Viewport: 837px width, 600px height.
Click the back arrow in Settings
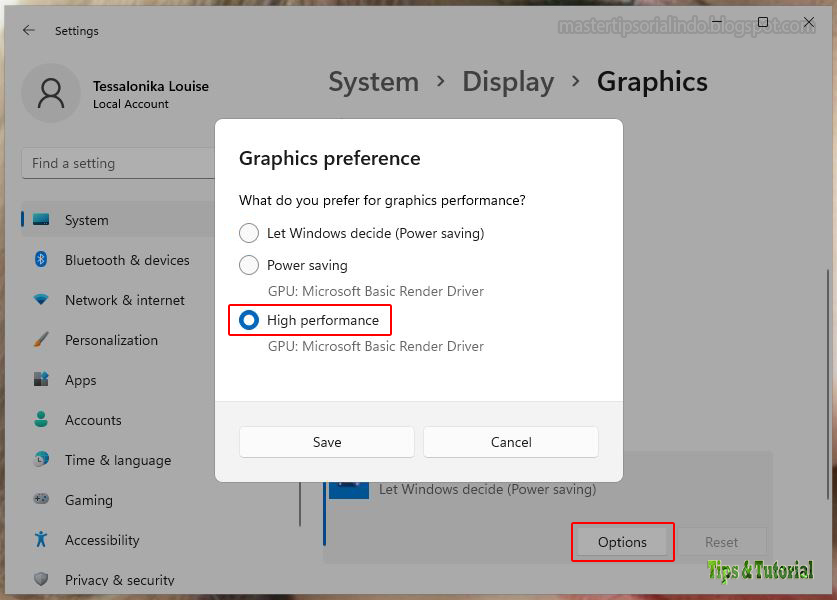click(x=29, y=30)
